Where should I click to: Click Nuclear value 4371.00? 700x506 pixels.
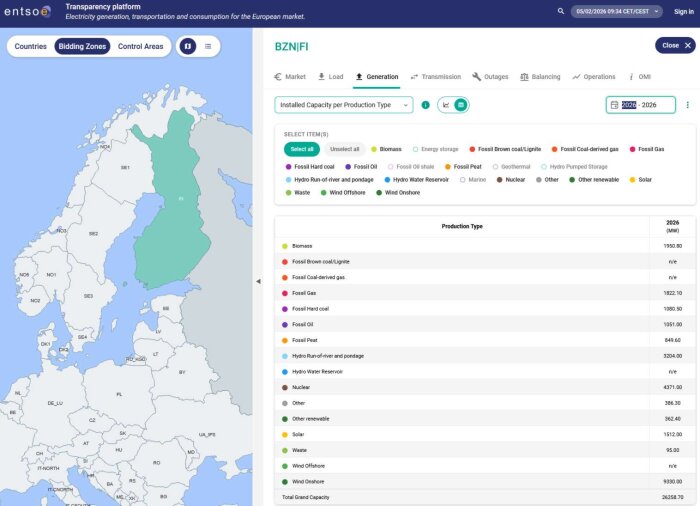[x=672, y=387]
